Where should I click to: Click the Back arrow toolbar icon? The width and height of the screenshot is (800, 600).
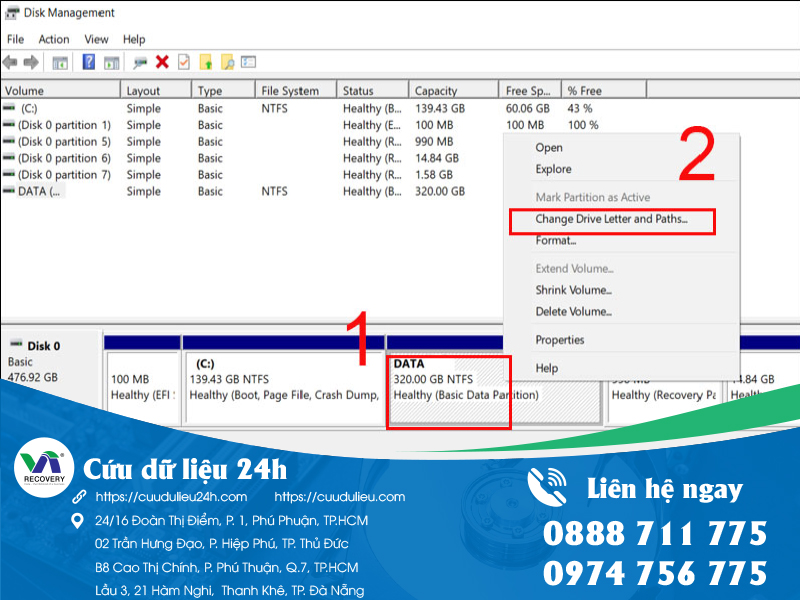click(10, 62)
